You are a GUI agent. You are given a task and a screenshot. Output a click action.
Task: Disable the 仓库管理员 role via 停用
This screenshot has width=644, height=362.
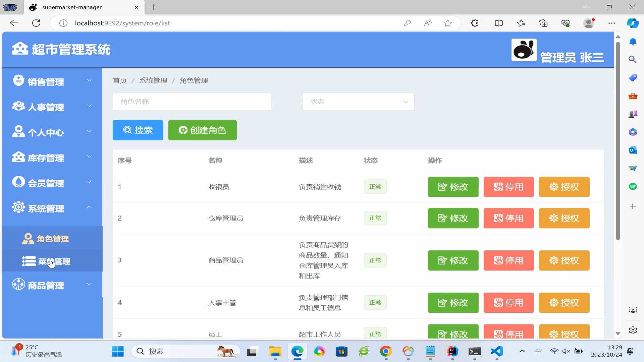[508, 218]
